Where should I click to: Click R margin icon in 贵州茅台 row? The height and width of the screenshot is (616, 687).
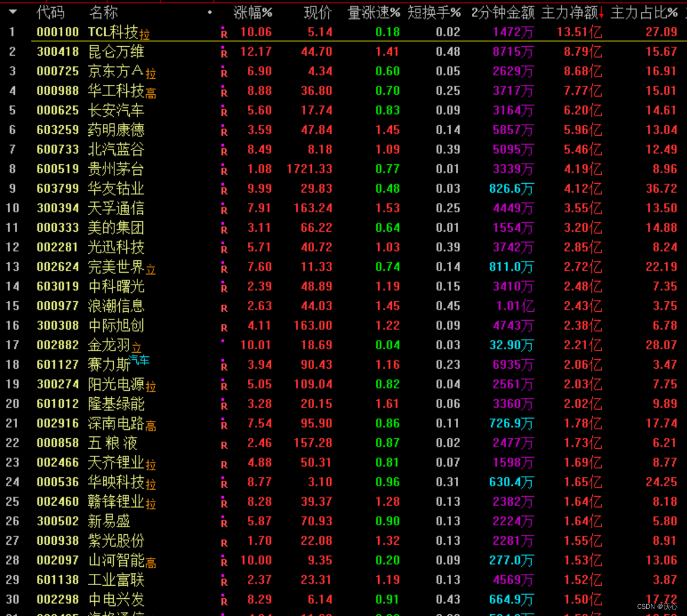pos(224,171)
